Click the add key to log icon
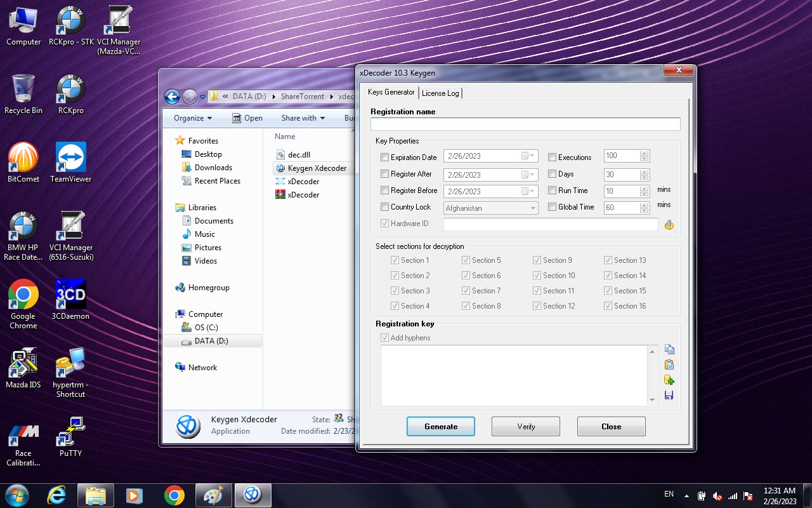The image size is (812, 508). pyautogui.click(x=669, y=380)
